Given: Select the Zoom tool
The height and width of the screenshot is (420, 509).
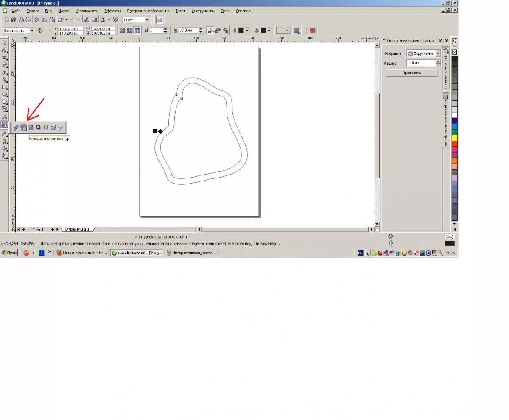Looking at the screenshot, I should coord(5,65).
